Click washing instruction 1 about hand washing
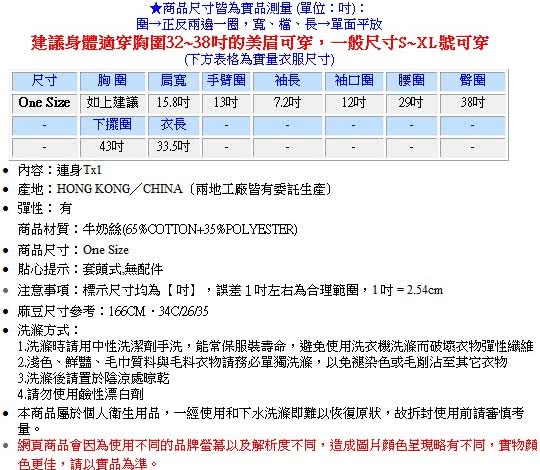 click(276, 346)
